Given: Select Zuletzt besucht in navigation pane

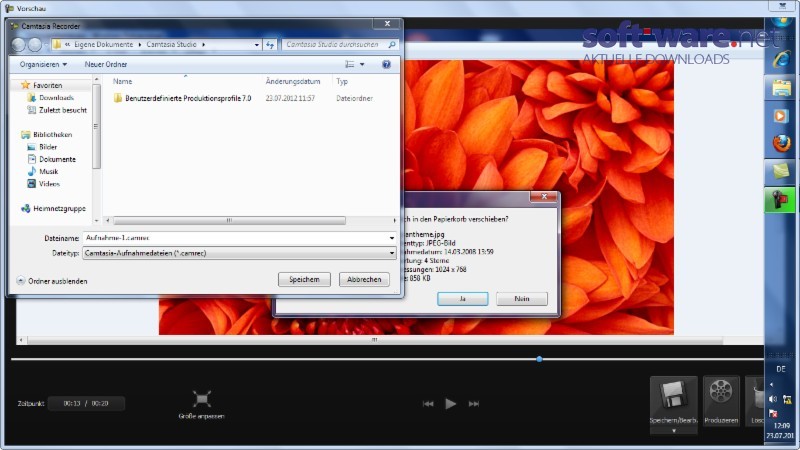Looking at the screenshot, I should coord(63,110).
